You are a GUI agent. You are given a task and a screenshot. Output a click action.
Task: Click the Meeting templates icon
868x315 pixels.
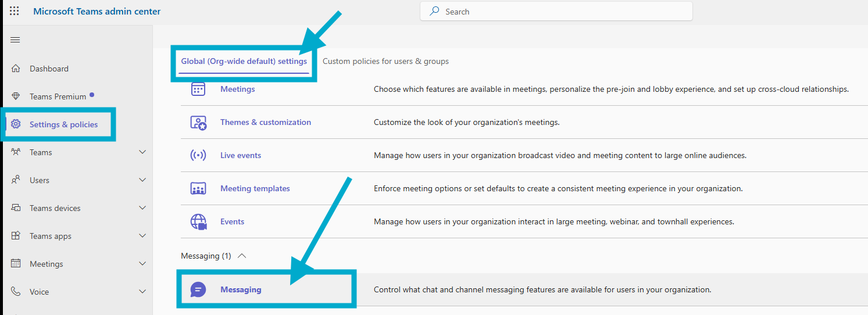coord(198,188)
